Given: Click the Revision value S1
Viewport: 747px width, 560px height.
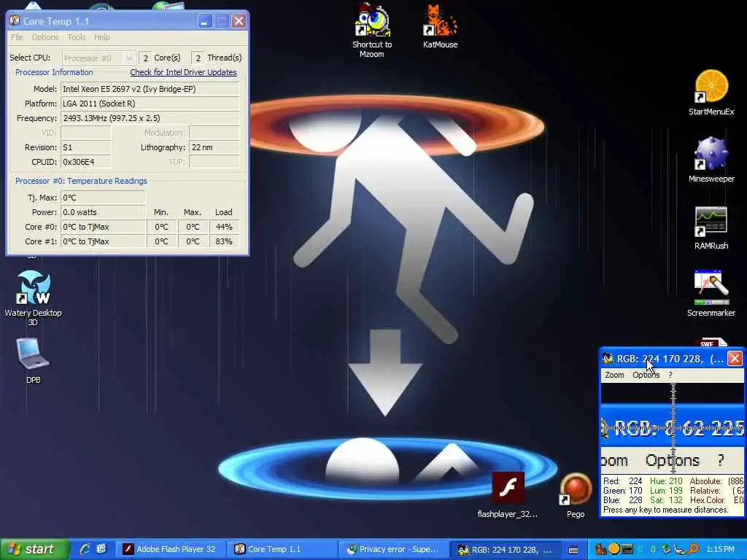Looking at the screenshot, I should click(x=86, y=147).
